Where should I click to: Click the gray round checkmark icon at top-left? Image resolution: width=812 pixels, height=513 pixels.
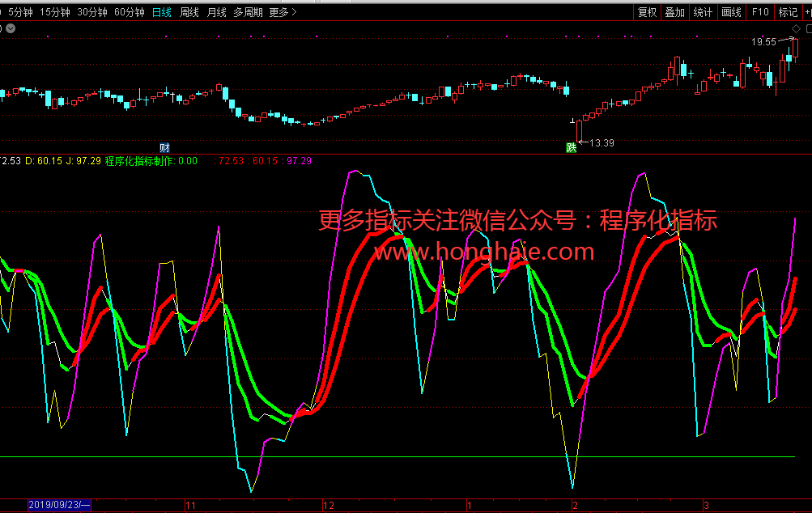[10, 28]
